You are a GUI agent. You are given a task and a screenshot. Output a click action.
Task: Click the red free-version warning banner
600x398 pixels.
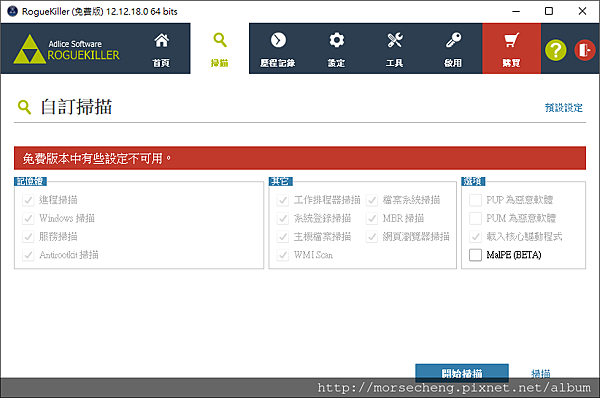[x=300, y=158]
